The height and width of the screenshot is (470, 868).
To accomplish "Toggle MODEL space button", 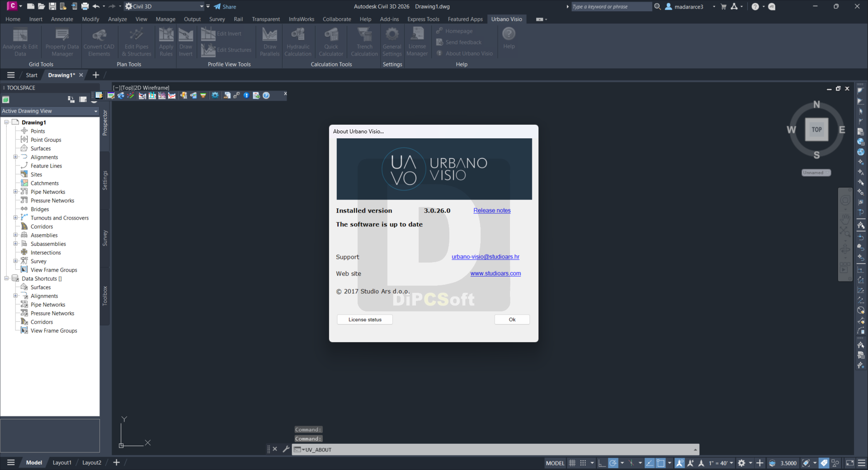I will [555, 463].
